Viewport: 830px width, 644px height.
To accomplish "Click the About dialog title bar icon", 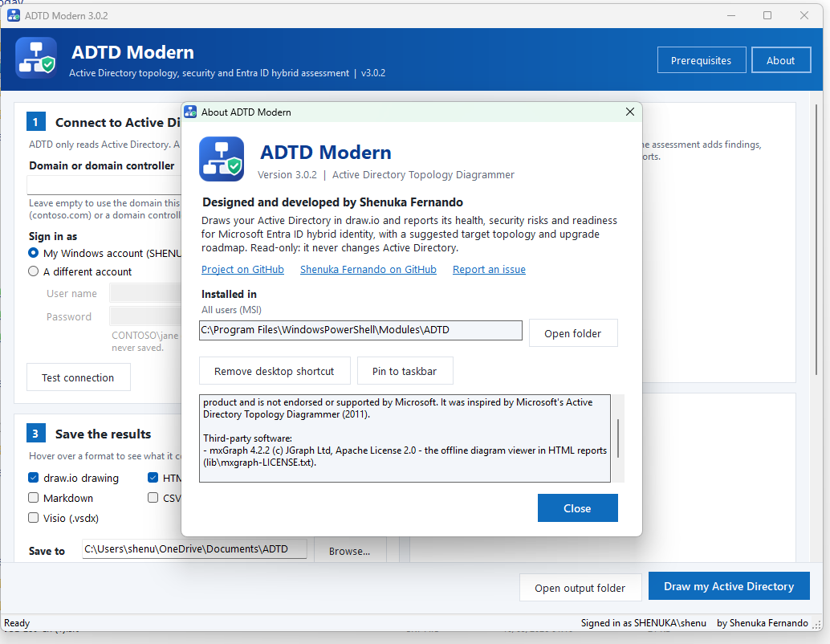I will pos(190,112).
